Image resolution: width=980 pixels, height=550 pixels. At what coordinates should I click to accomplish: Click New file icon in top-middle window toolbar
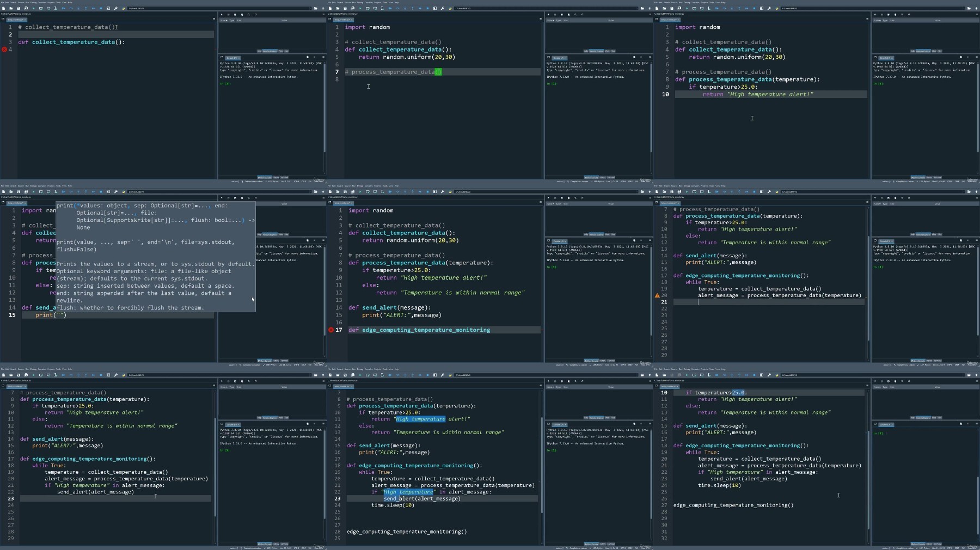(x=330, y=8)
